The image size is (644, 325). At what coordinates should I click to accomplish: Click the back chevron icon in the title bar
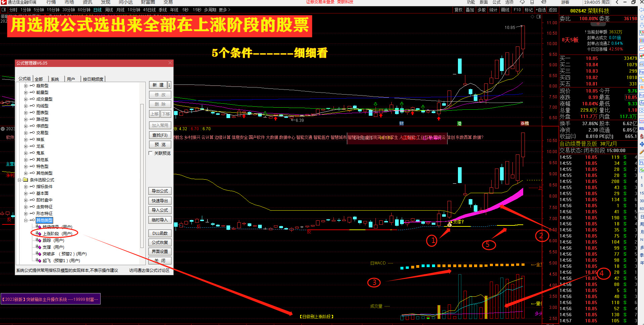tap(617, 2)
